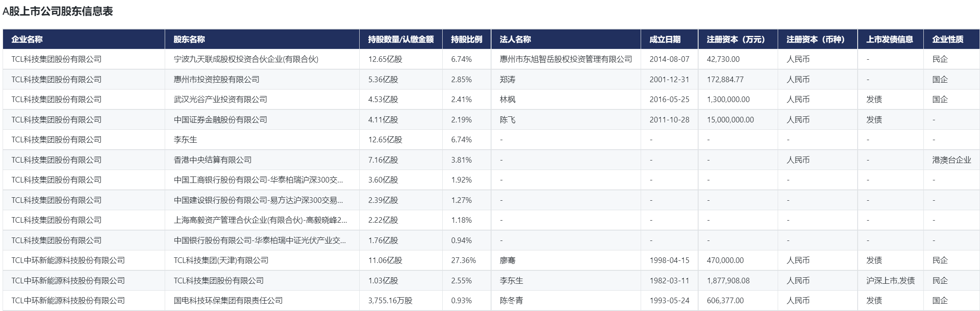Viewport: 980px width, 311px height.
Task: Select shareholder 宁波九天联成股权投资合伙企业(有限合伙)
Action: click(x=246, y=59)
